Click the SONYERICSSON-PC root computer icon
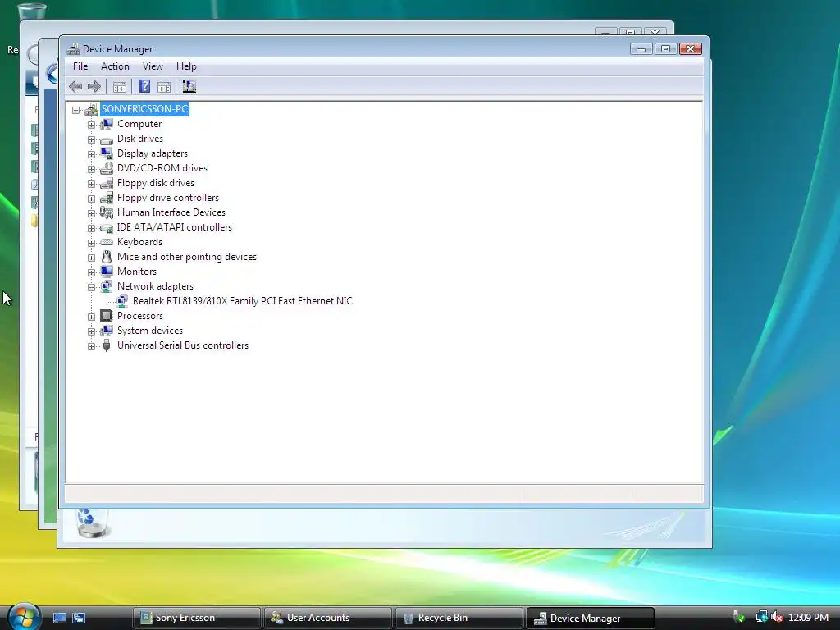The width and height of the screenshot is (840, 630). 91,109
